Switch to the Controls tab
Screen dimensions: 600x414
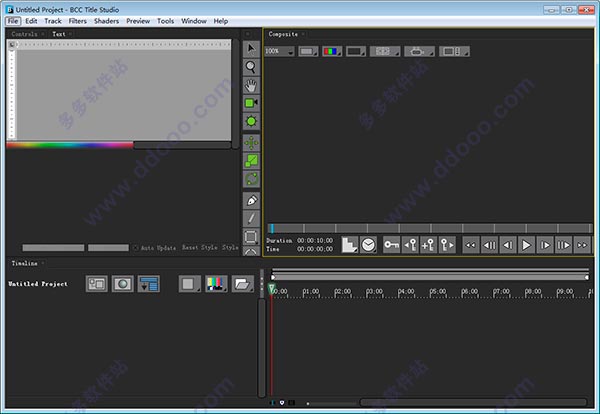tap(24, 34)
